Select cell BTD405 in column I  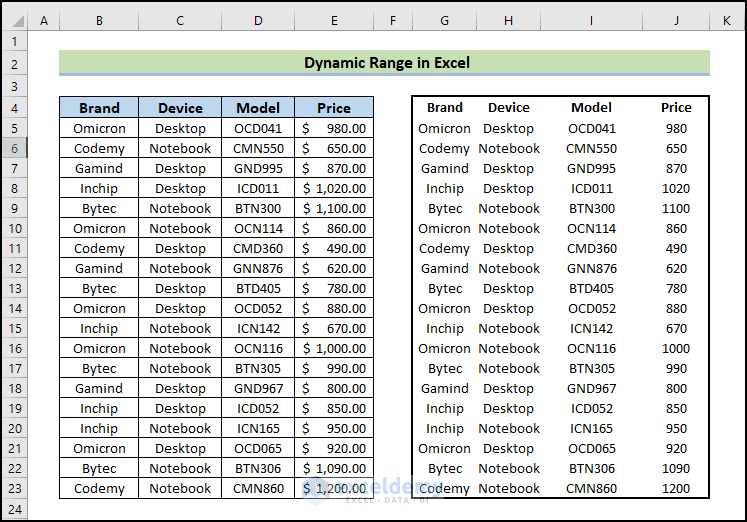591,288
